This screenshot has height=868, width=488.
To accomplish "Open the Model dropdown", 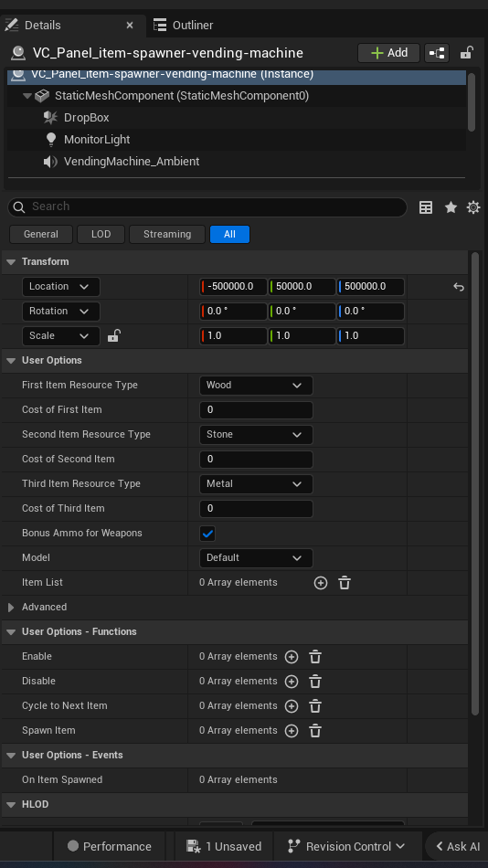I will (256, 558).
